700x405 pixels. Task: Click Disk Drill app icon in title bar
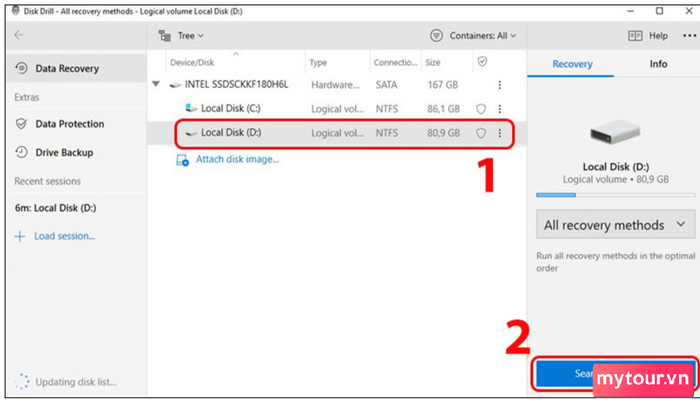[15, 11]
